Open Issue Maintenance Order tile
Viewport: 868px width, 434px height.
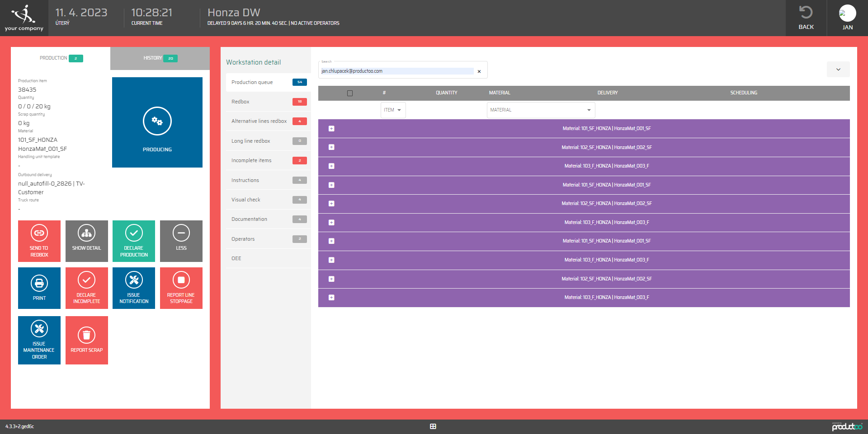coord(39,340)
